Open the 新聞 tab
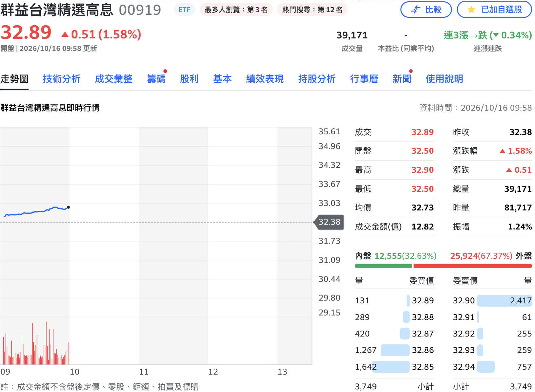This screenshot has width=535, height=392. pos(402,79)
